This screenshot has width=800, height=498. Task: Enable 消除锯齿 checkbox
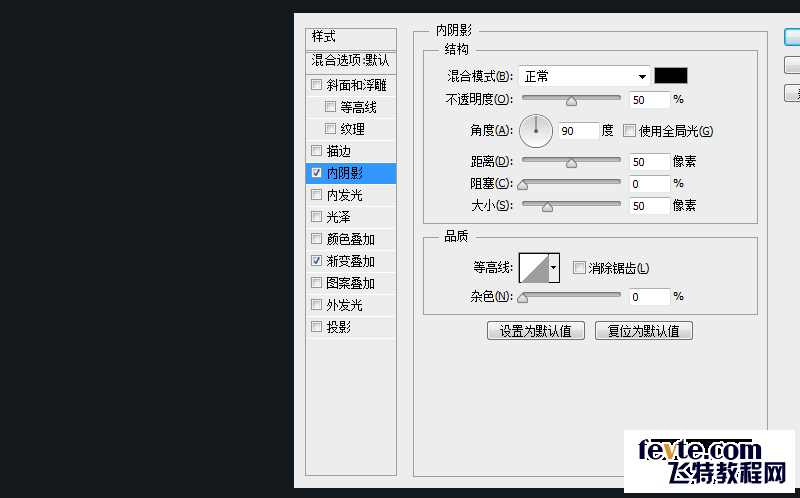[x=579, y=267]
